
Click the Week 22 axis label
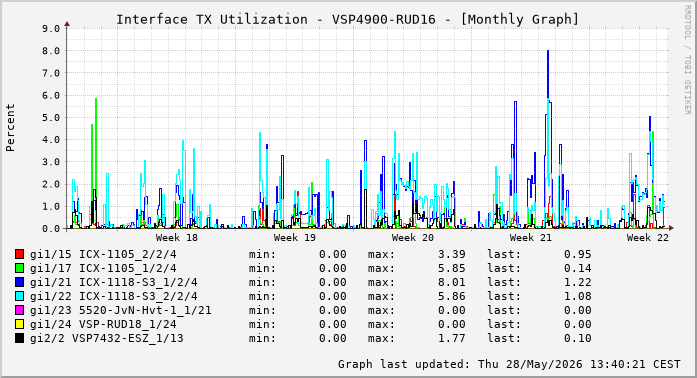pyautogui.click(x=648, y=237)
